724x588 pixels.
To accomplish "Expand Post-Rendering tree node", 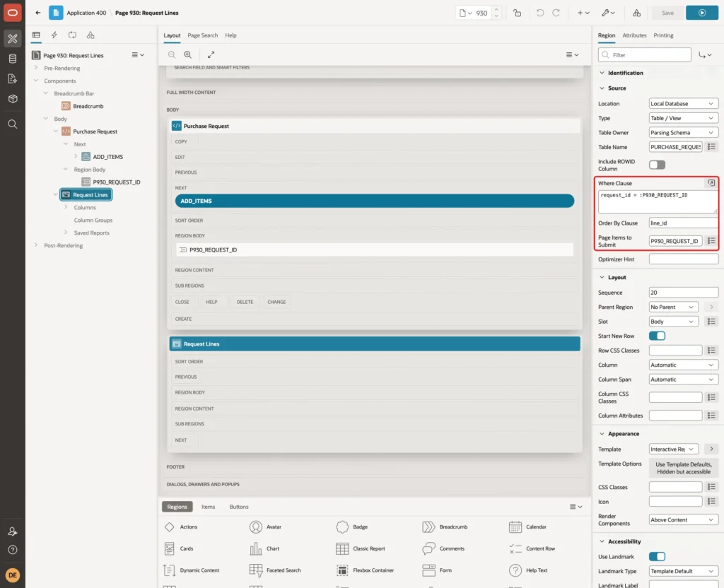I will tap(36, 245).
